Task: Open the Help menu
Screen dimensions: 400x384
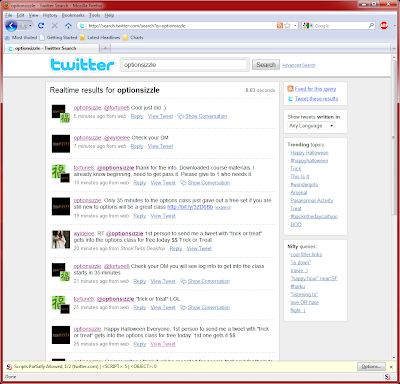Action: pyautogui.click(x=109, y=15)
